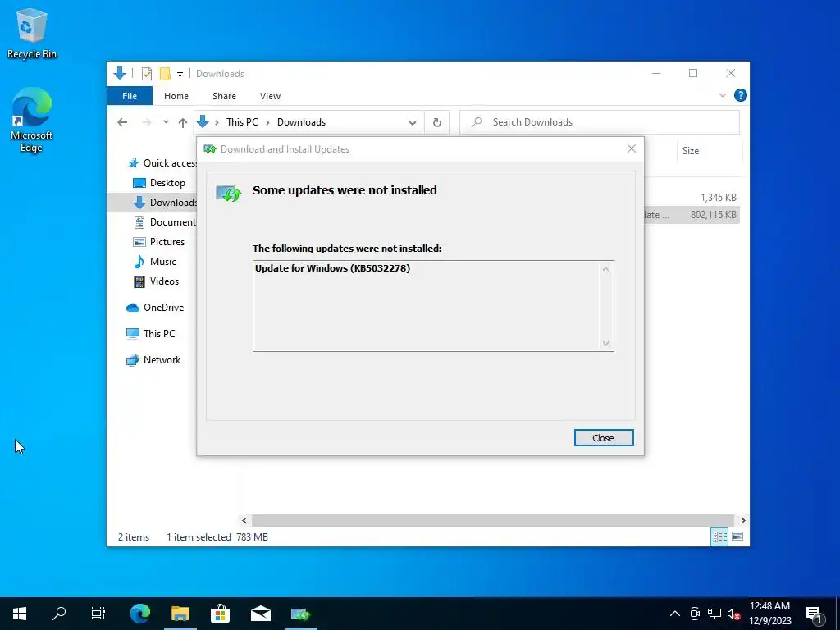The height and width of the screenshot is (630, 840).
Task: Click the horizontal scrollbar left arrow
Action: [x=244, y=520]
